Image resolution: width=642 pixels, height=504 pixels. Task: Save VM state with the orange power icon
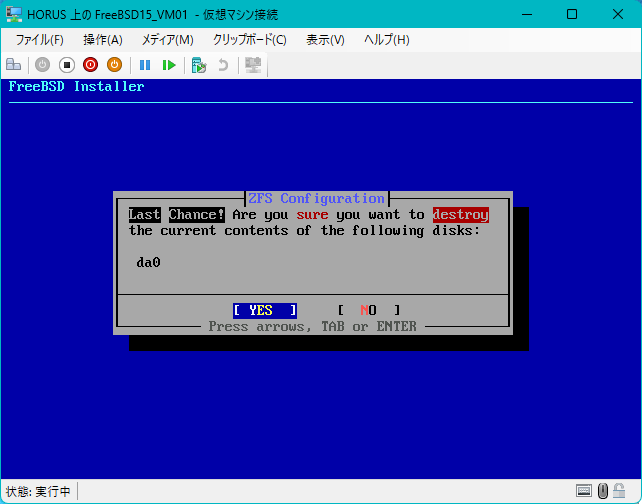115,65
